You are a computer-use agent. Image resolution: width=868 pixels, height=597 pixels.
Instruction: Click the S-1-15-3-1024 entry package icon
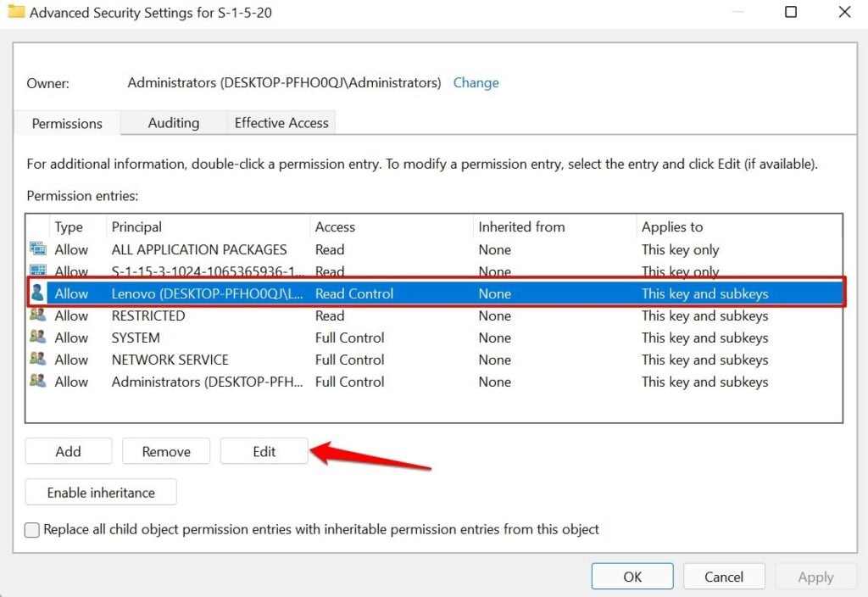pyautogui.click(x=37, y=271)
